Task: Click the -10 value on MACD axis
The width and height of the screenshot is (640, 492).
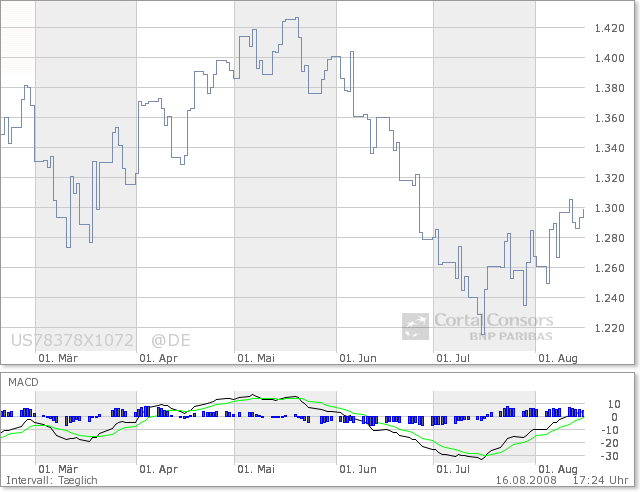Action: click(x=610, y=430)
